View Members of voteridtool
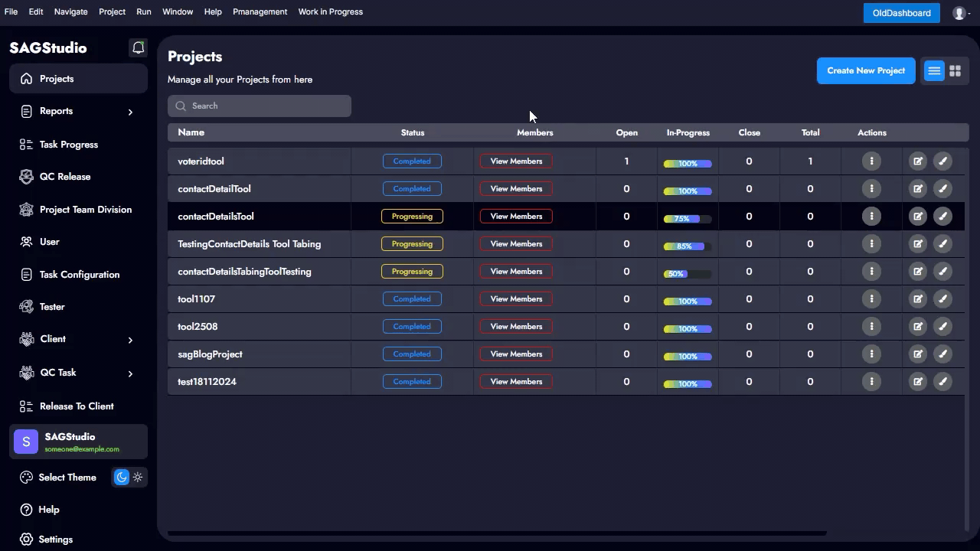The image size is (980, 551). (516, 161)
